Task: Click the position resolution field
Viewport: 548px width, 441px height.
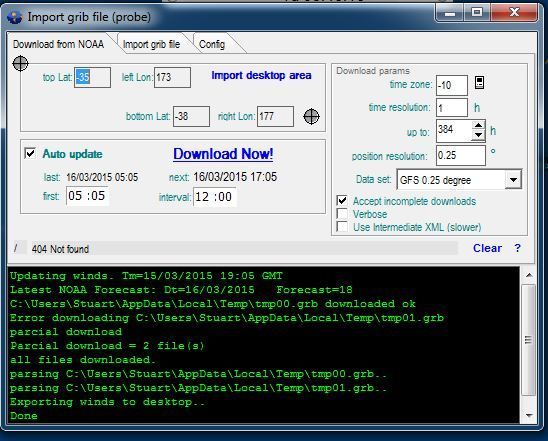Action: pyautogui.click(x=461, y=155)
